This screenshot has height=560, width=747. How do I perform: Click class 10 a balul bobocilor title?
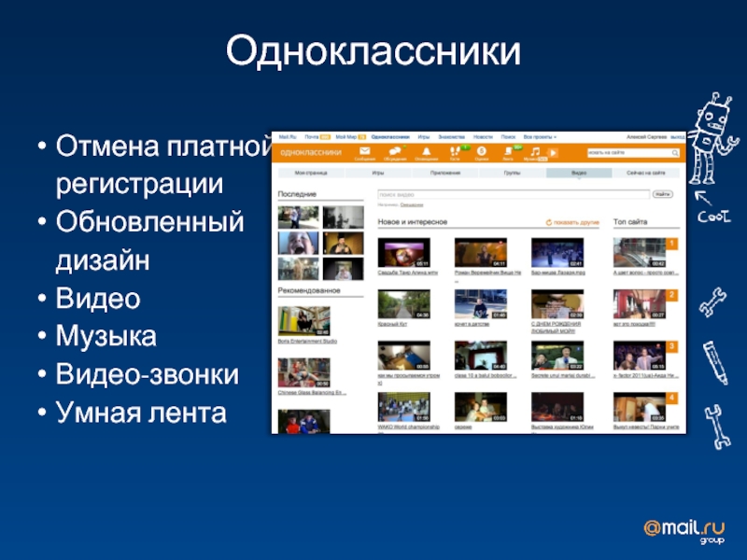[x=486, y=375]
